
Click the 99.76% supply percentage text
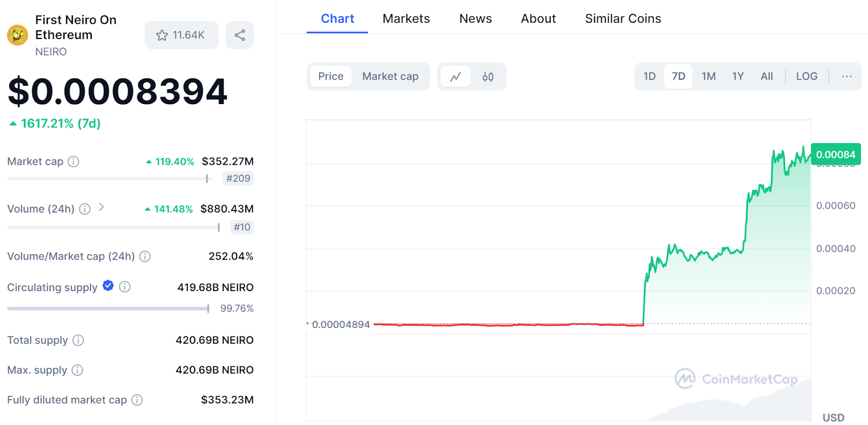tap(237, 308)
